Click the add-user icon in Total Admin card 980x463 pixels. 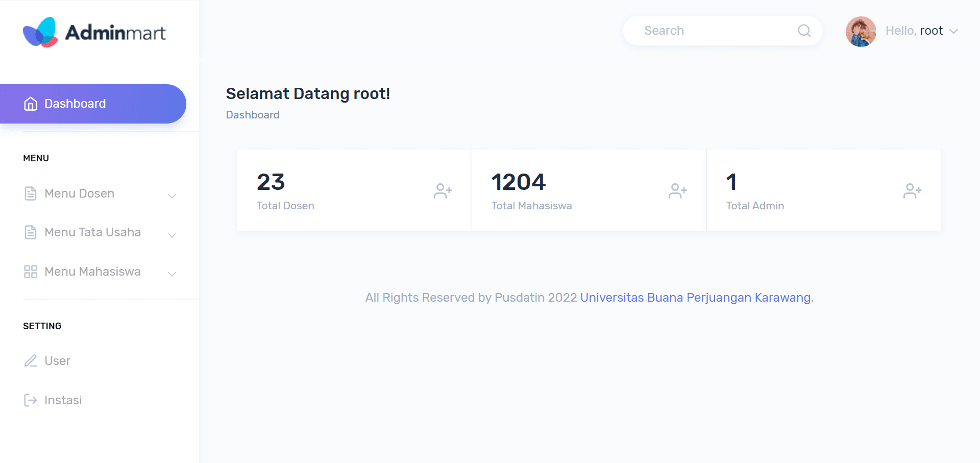click(x=912, y=191)
